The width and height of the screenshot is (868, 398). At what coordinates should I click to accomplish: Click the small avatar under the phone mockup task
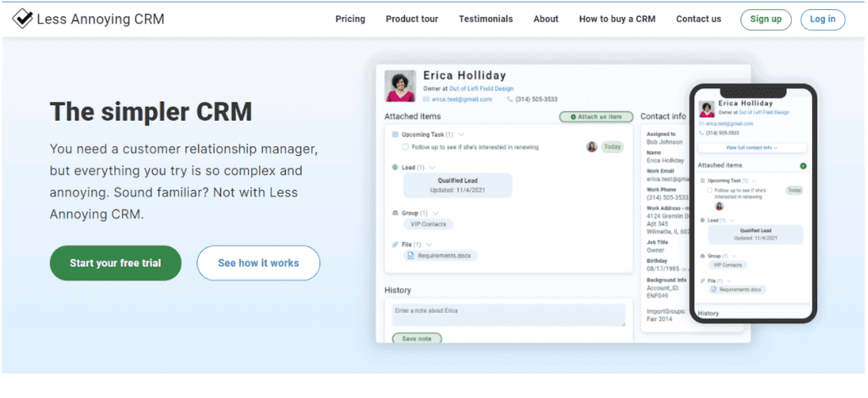point(719,206)
